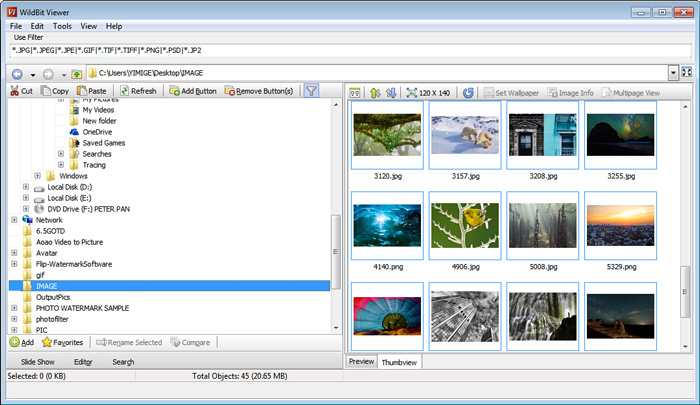Screen dimensions: 700x405
Task: Open the Tools menu
Action: click(x=62, y=26)
